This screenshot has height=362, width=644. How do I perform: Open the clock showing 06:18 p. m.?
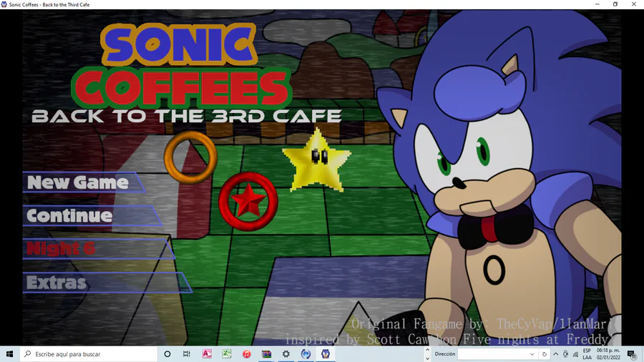coord(608,354)
